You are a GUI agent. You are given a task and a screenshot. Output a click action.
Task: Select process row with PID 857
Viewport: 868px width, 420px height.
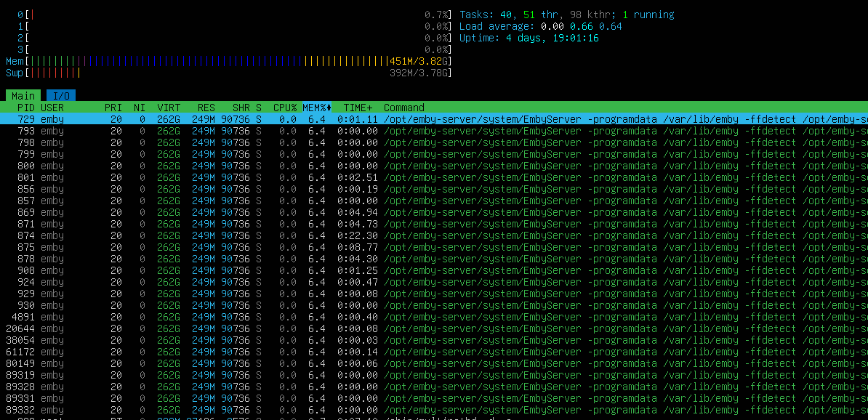tap(434, 201)
